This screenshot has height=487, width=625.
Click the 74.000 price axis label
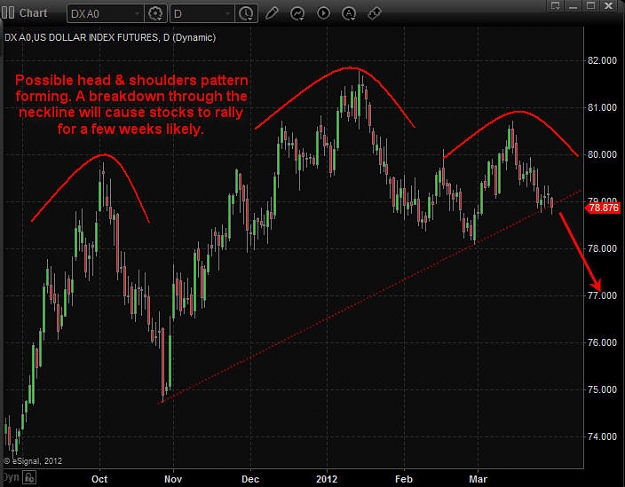602,437
